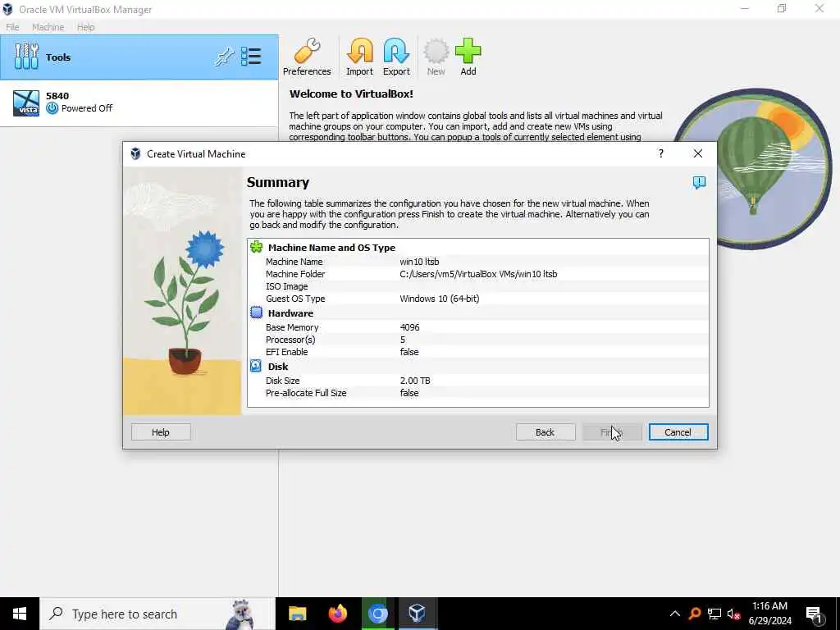840x630 pixels.
Task: Click the Machine Name and OS Type icon
Action: click(x=257, y=247)
